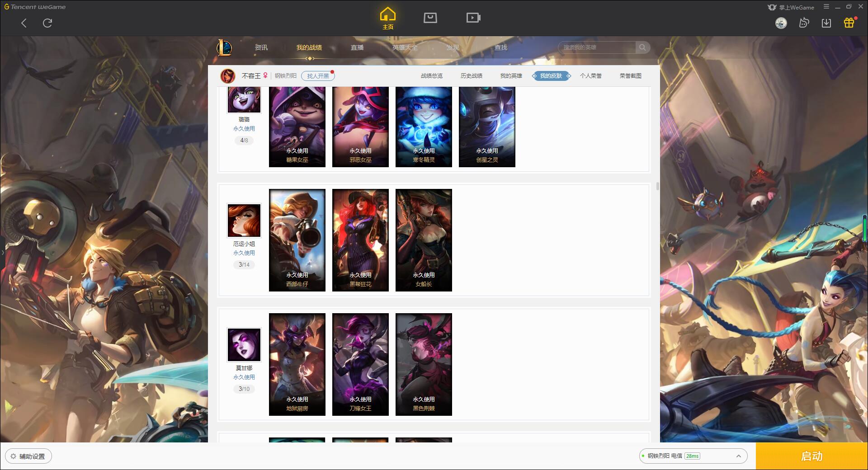Click 璐璐 champion portrait
Viewport: 868px width, 470px height.
pos(244,99)
